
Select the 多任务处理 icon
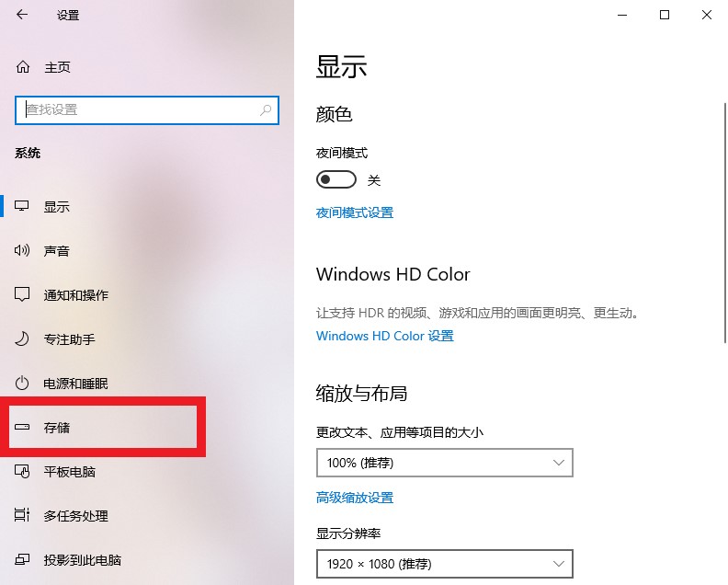coord(22,515)
